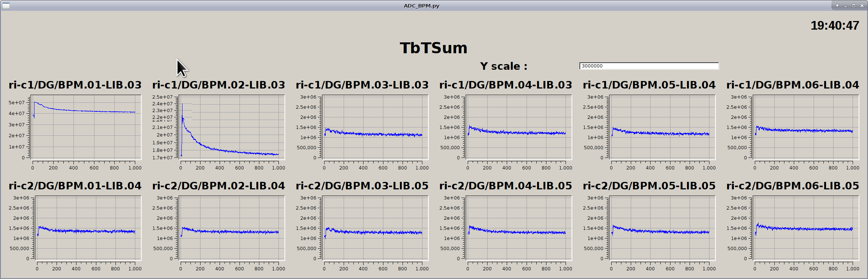Click the shade (up arrow) window button
The height and width of the screenshot is (279, 868).
pyautogui.click(x=837, y=6)
